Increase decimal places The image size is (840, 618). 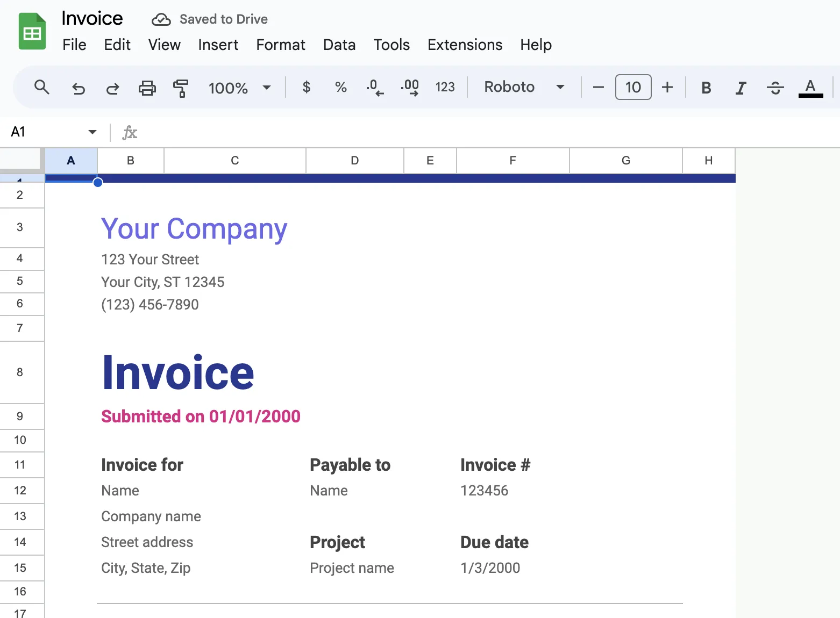point(410,87)
